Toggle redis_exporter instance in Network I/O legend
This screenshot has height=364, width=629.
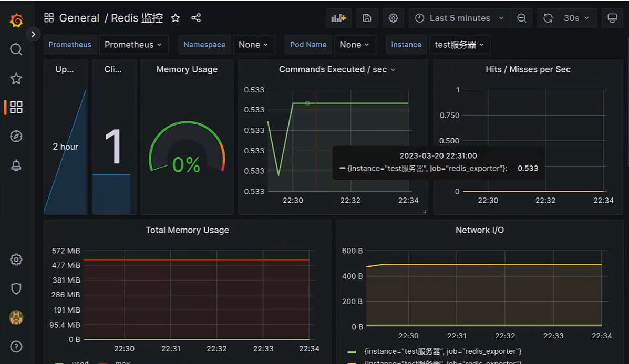click(x=441, y=351)
